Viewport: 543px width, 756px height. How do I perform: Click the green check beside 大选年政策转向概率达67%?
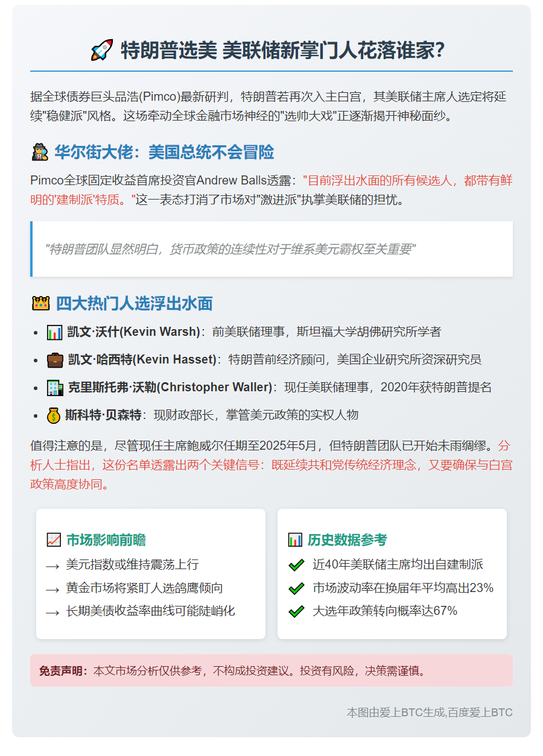click(x=296, y=611)
